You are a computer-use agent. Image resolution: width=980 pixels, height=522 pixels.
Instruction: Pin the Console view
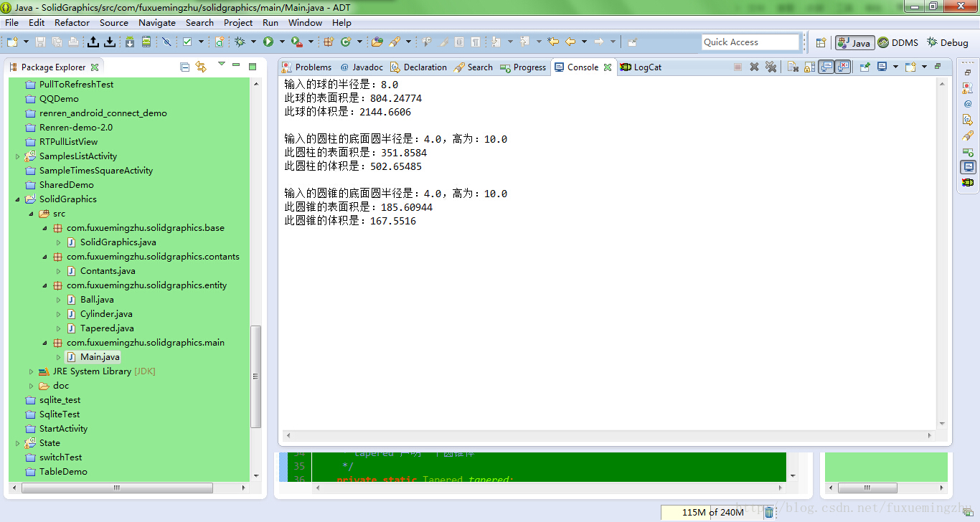864,67
